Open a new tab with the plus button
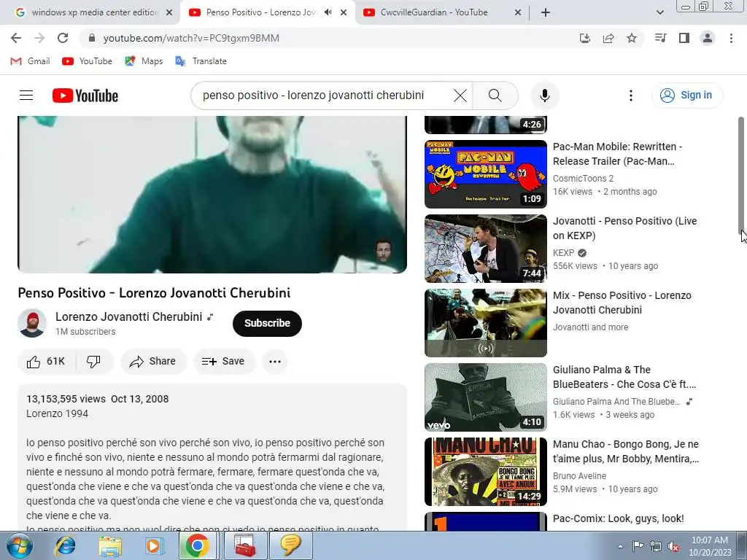The image size is (747, 560). (x=546, y=12)
